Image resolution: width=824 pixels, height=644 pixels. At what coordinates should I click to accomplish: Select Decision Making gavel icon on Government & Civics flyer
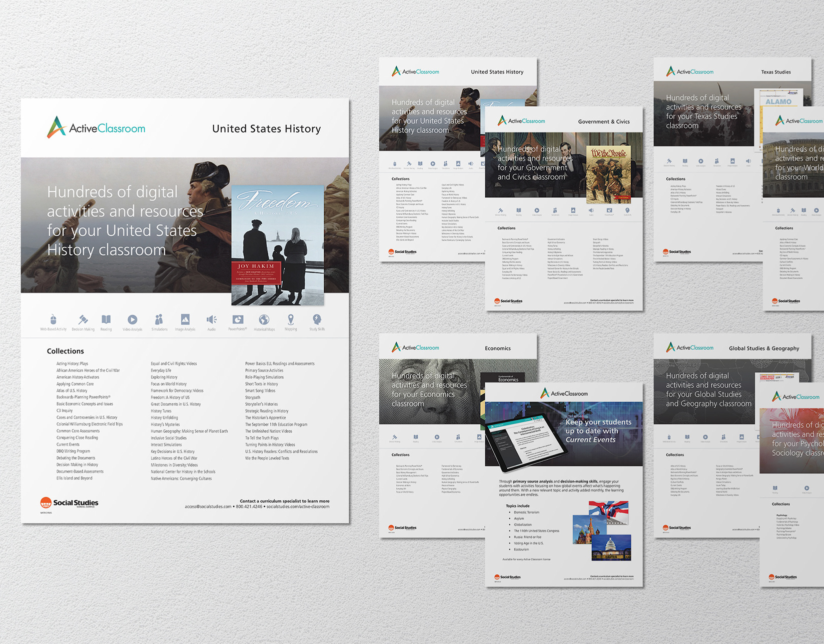tap(500, 210)
